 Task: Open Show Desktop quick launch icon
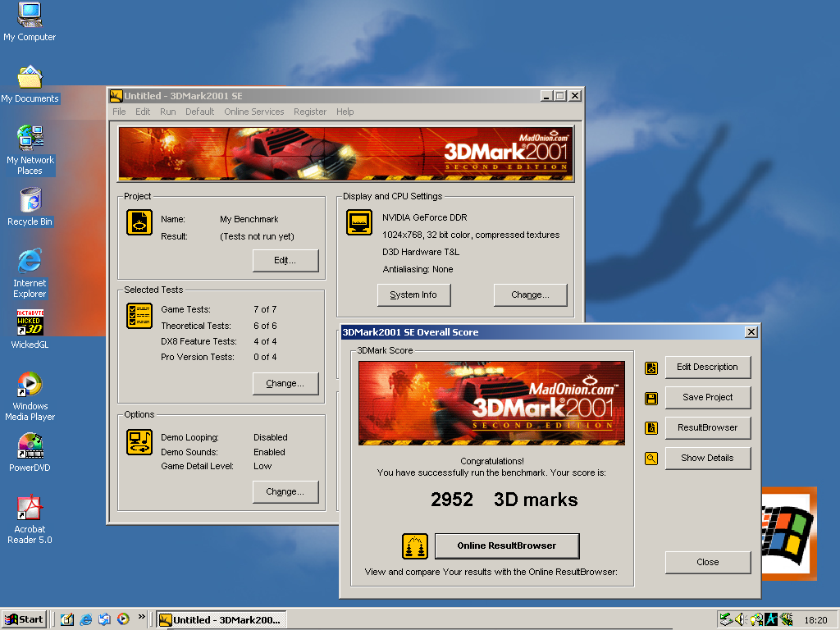pyautogui.click(x=67, y=619)
